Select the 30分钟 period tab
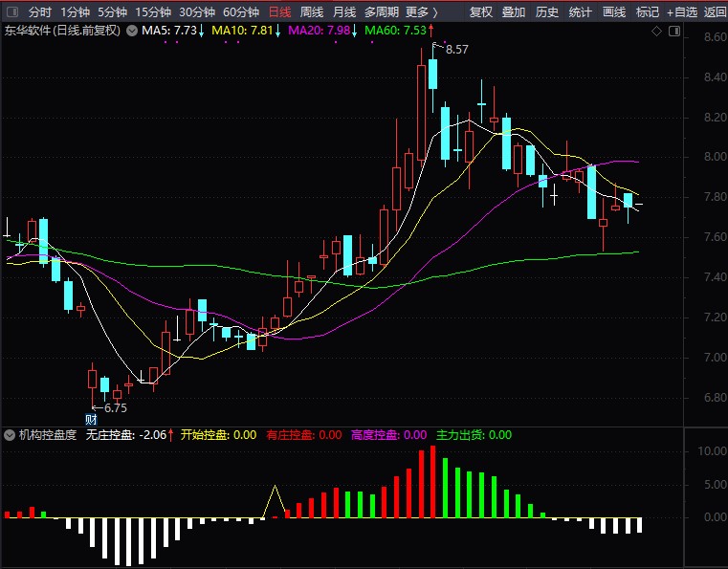This screenshot has height=569, width=728. tap(197, 12)
